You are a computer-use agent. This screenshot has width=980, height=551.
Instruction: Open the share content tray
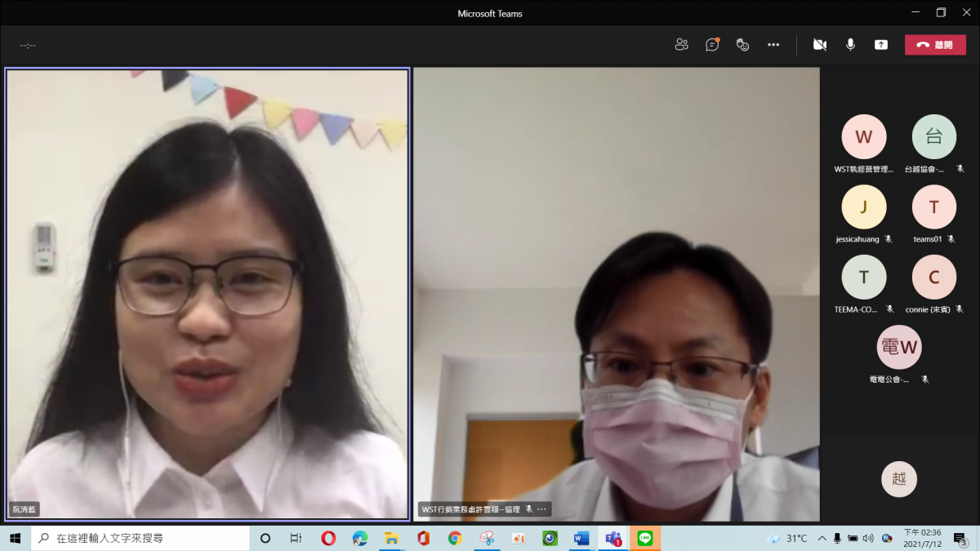pyautogui.click(x=880, y=45)
